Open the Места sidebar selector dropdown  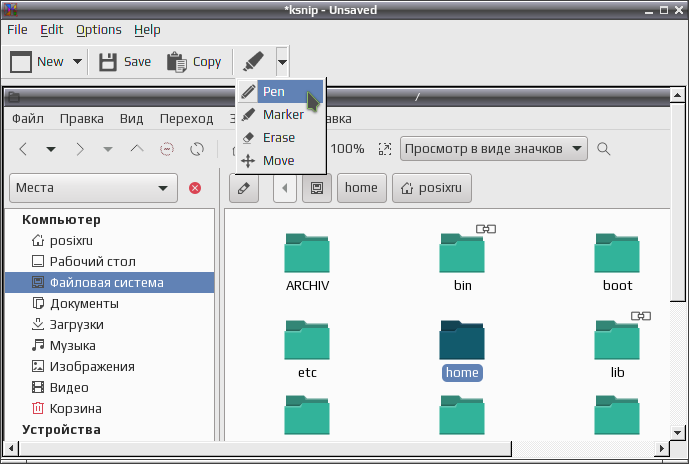click(93, 188)
